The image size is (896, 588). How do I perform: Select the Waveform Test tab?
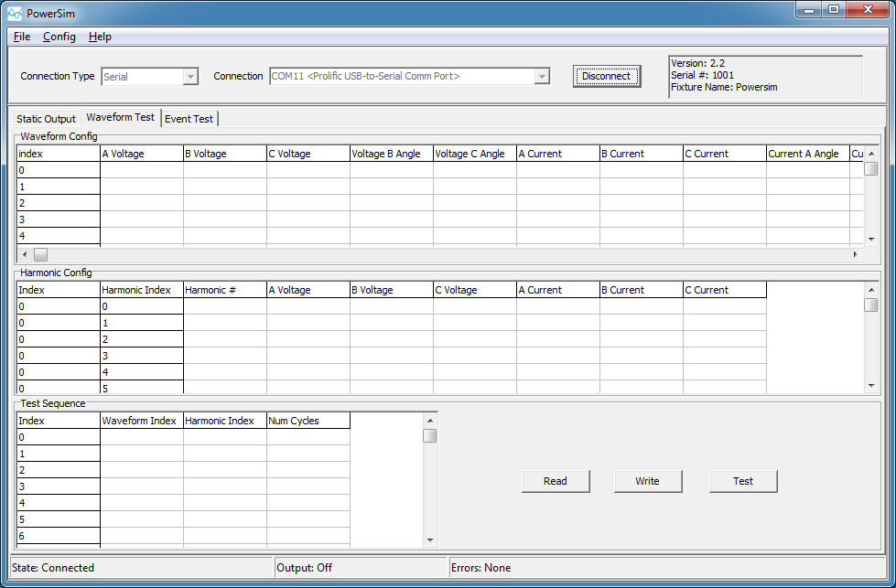tap(121, 117)
